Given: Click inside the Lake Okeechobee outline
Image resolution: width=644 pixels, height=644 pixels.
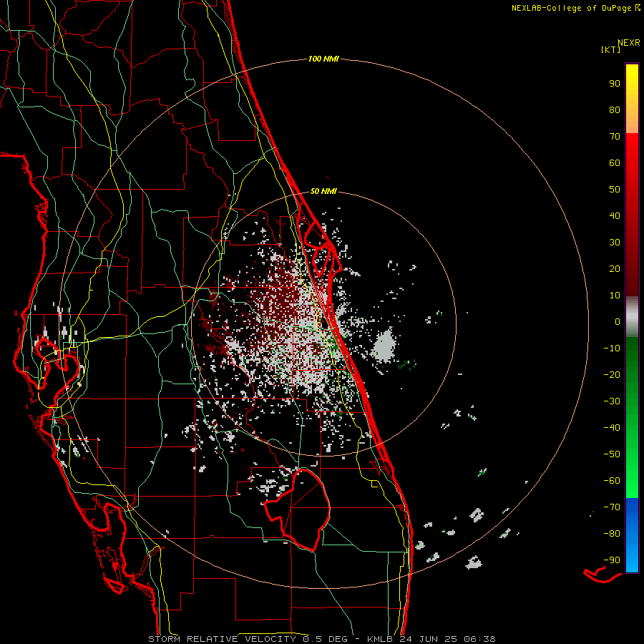Looking at the screenshot, I should pyautogui.click(x=302, y=509).
